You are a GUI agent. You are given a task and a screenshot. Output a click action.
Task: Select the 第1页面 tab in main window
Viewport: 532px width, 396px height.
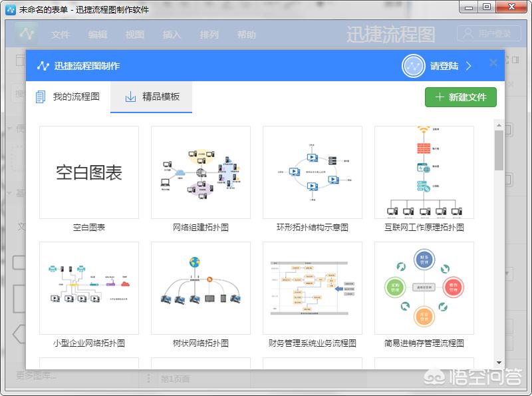(x=175, y=379)
